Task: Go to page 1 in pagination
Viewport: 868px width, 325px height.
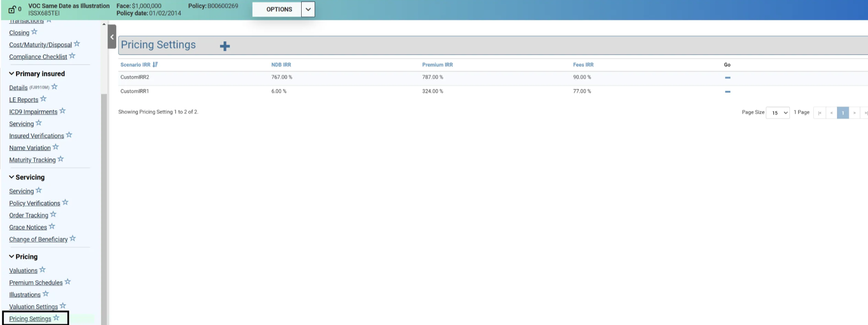Action: coord(842,113)
